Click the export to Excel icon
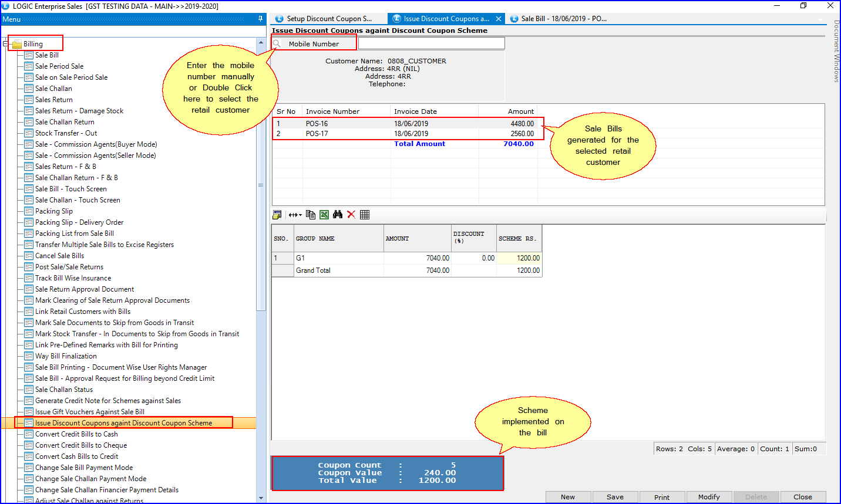The image size is (841, 504). coord(324,215)
